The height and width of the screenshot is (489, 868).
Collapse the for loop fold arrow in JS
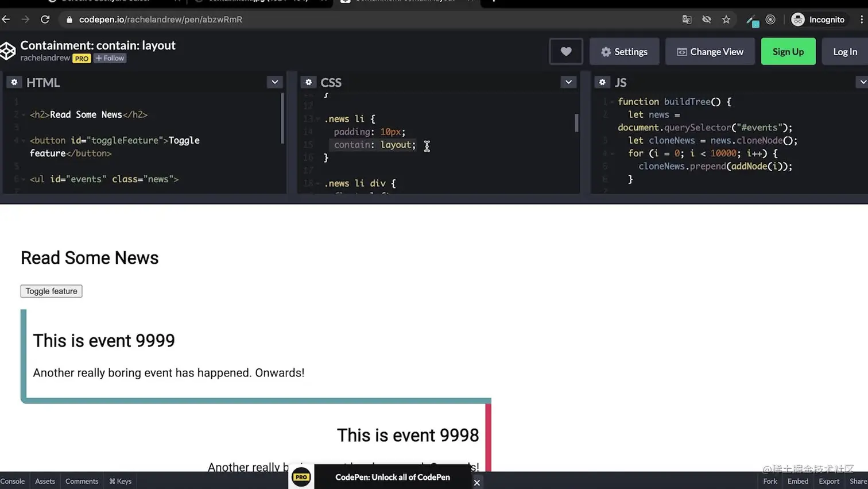(612, 153)
